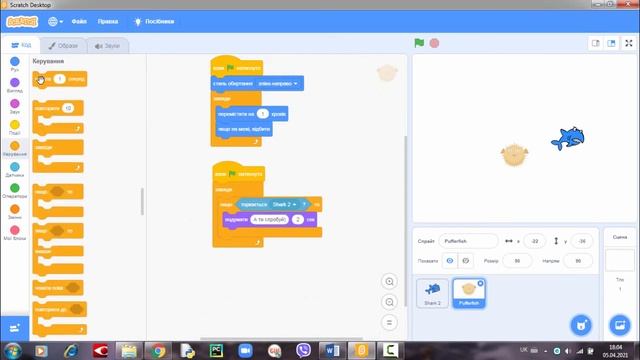Click the say block message text field
This screenshot has height=360, width=640.
tap(269, 220)
